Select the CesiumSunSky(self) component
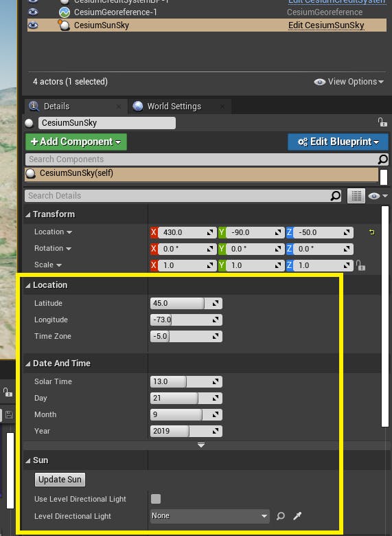Screen dimensions: 392x536 tap(201, 173)
